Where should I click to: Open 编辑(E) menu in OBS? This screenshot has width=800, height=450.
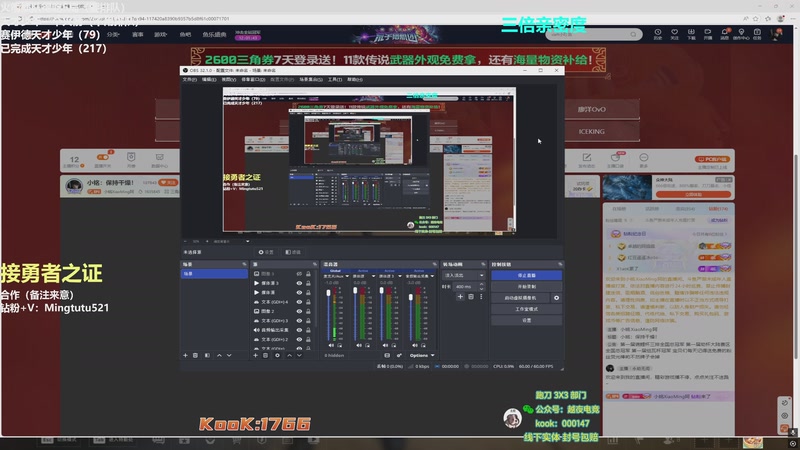(209, 80)
